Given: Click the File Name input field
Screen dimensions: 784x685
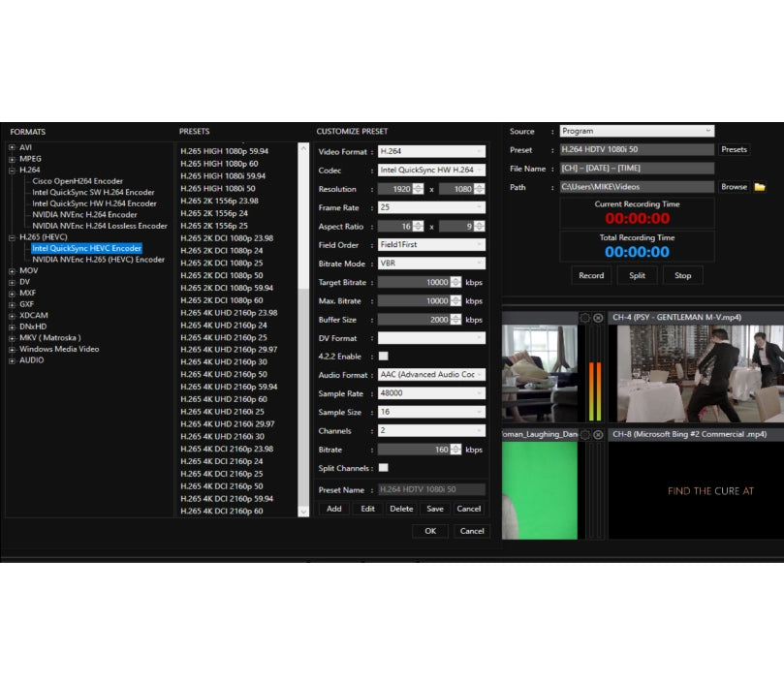Looking at the screenshot, I should 637,169.
